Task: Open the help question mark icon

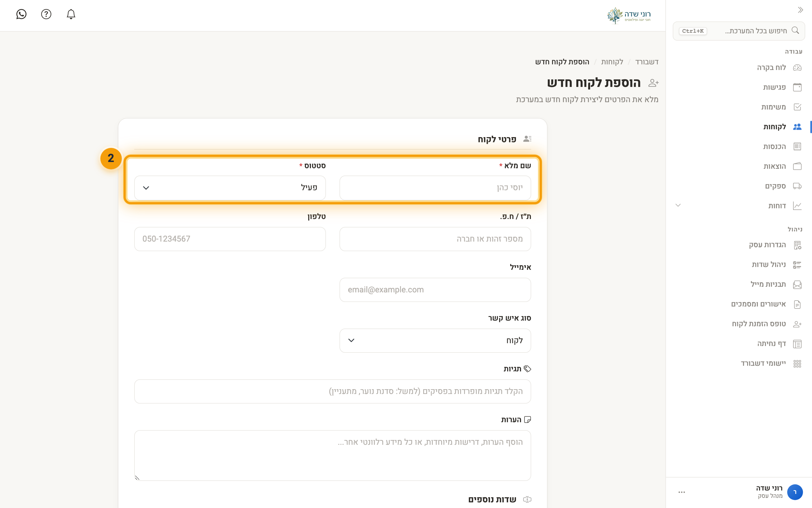Action: click(46, 14)
